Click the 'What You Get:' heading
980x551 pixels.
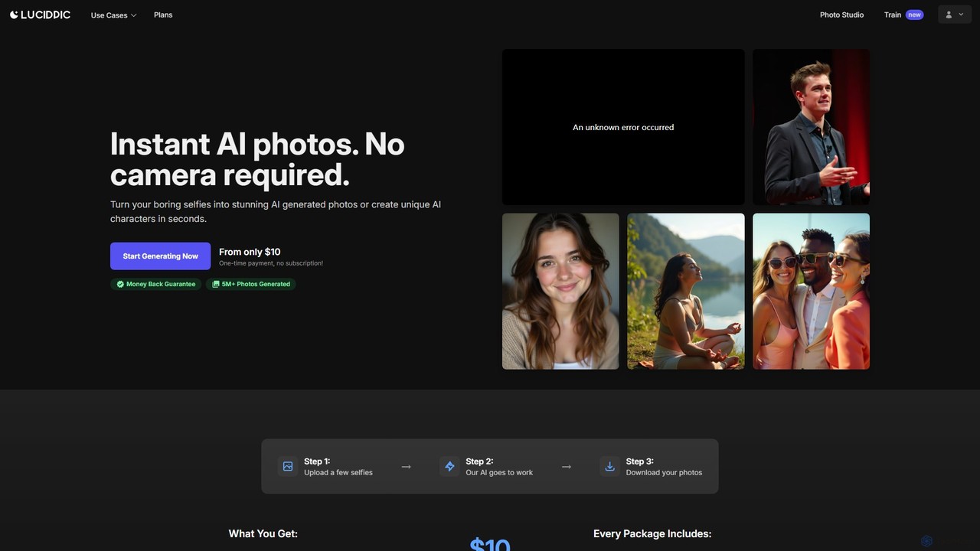click(263, 533)
